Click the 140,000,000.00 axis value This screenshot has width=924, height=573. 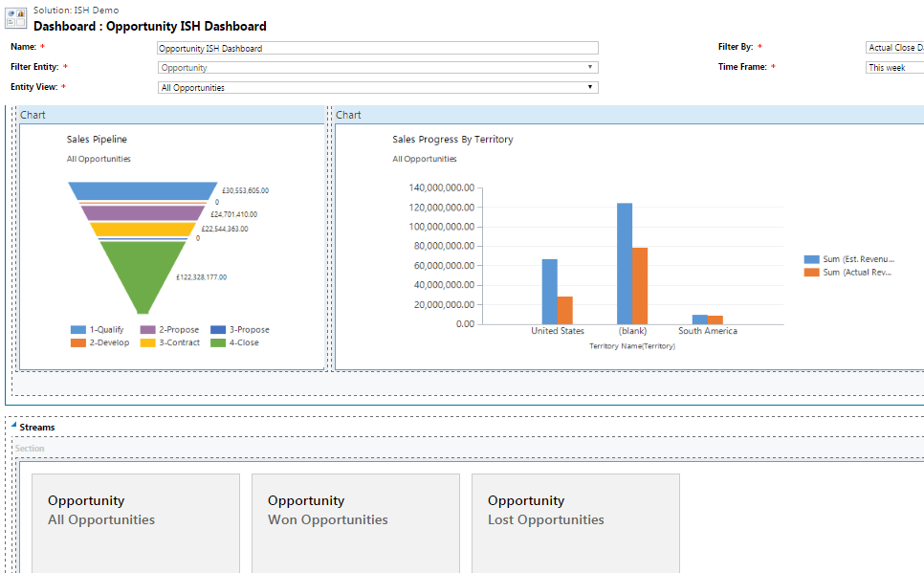pos(441,187)
